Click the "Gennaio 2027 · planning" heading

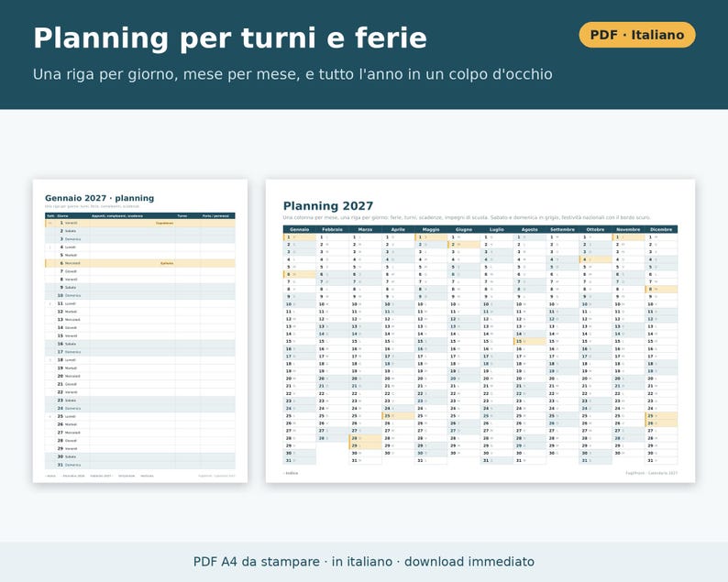(99, 198)
